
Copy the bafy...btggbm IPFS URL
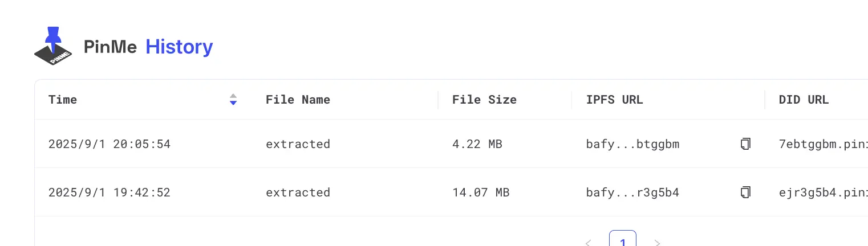745,144
